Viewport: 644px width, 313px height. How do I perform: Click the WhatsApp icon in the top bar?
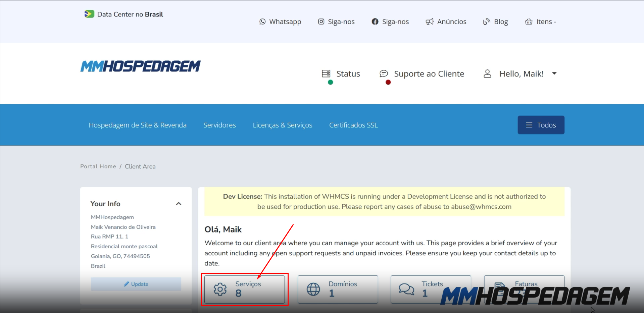[x=262, y=22]
